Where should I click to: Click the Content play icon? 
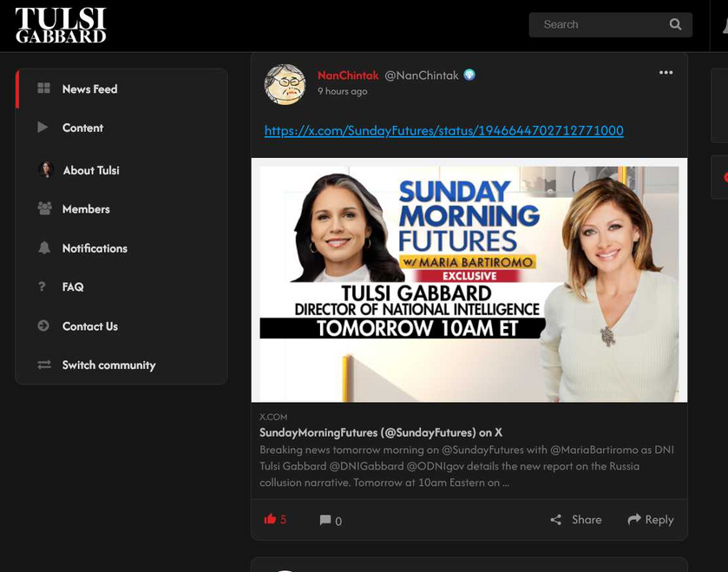pos(43,128)
